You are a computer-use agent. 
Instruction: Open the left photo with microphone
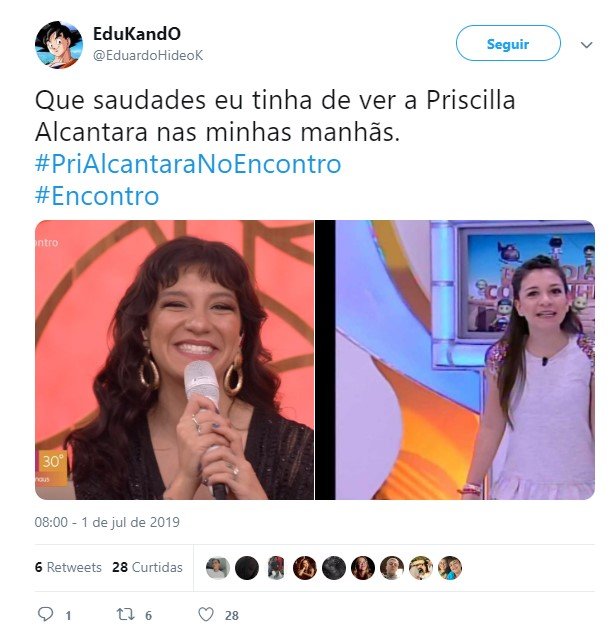(174, 360)
